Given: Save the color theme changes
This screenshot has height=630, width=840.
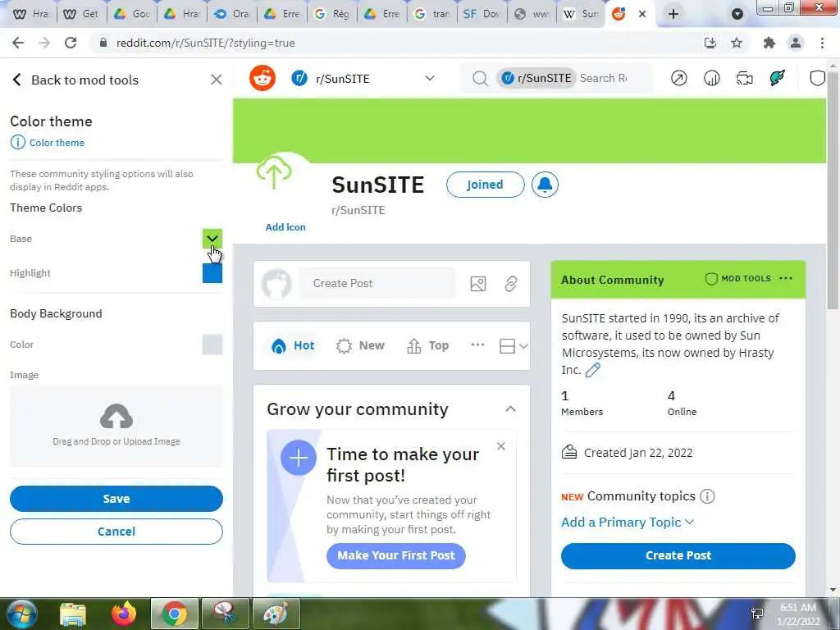Looking at the screenshot, I should click(116, 499).
